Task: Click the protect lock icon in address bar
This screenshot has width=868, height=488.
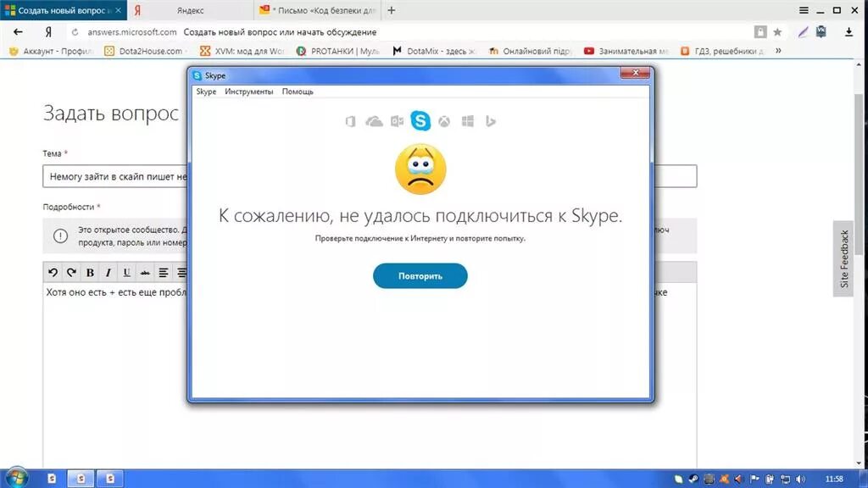Action: [760, 32]
